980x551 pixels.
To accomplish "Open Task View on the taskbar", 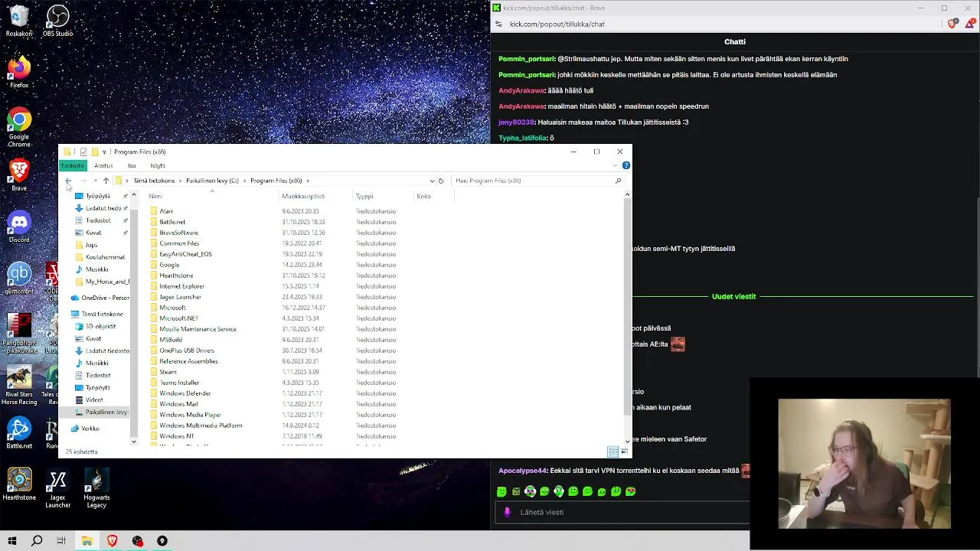I will pyautogui.click(x=61, y=540).
